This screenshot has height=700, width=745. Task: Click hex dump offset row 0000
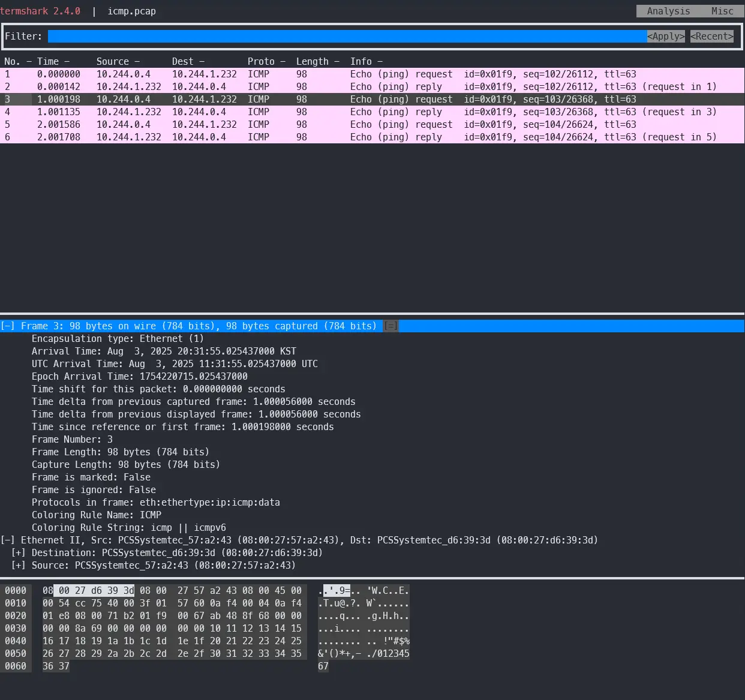point(16,590)
